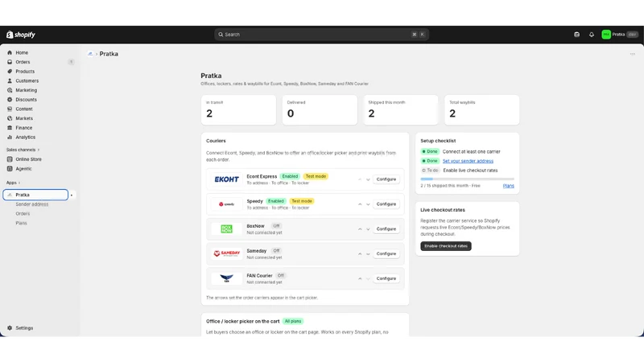Screen dimensions: 644x362
Task: Move FAN Courier up in order
Action: pos(360,278)
